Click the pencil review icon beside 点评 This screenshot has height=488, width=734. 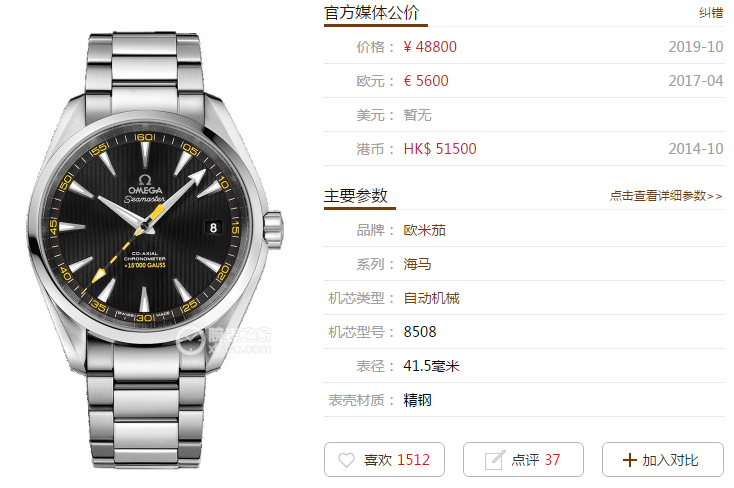pos(495,460)
